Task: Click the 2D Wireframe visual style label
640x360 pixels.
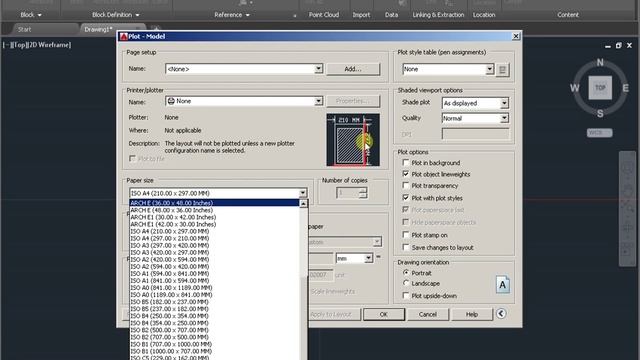Action: tap(48, 45)
